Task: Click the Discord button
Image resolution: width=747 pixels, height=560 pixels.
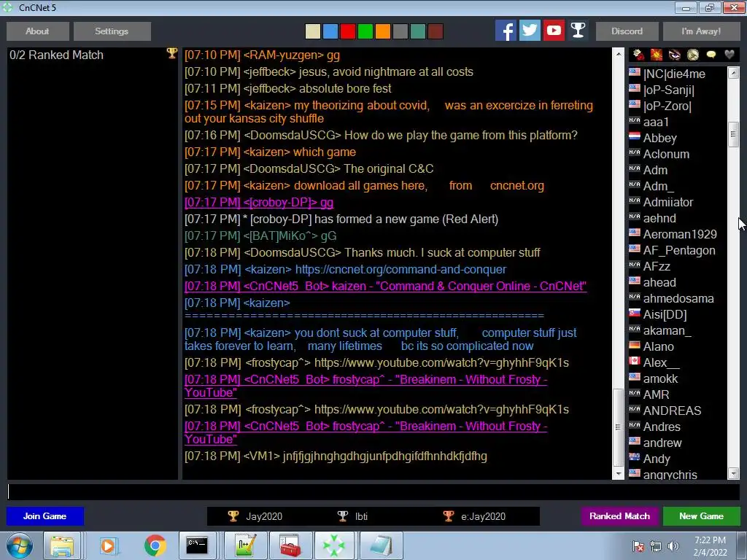Action: 627,31
